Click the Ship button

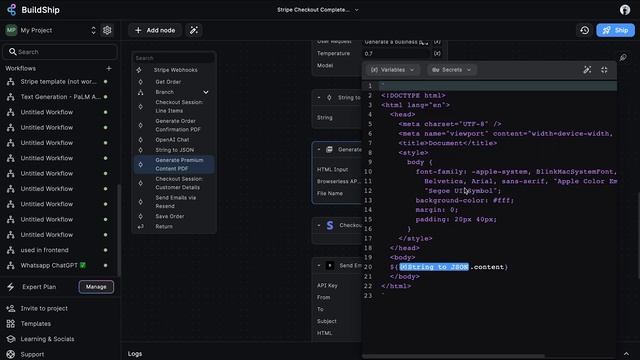[x=615, y=30]
